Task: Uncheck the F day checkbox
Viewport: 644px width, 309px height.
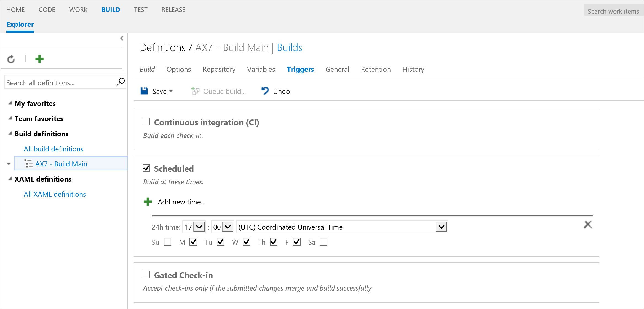Action: 297,242
